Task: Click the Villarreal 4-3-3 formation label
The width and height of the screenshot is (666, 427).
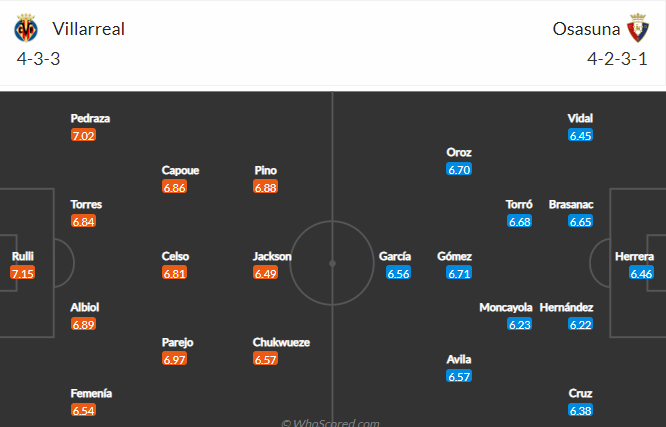Action: pyautogui.click(x=38, y=59)
